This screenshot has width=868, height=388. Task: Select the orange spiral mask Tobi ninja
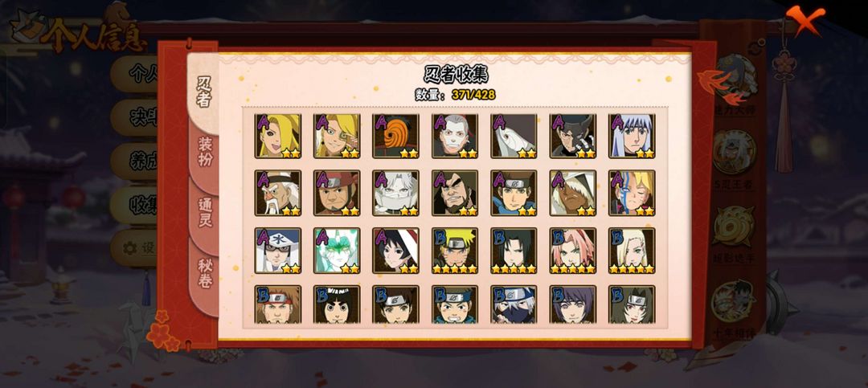click(x=395, y=136)
